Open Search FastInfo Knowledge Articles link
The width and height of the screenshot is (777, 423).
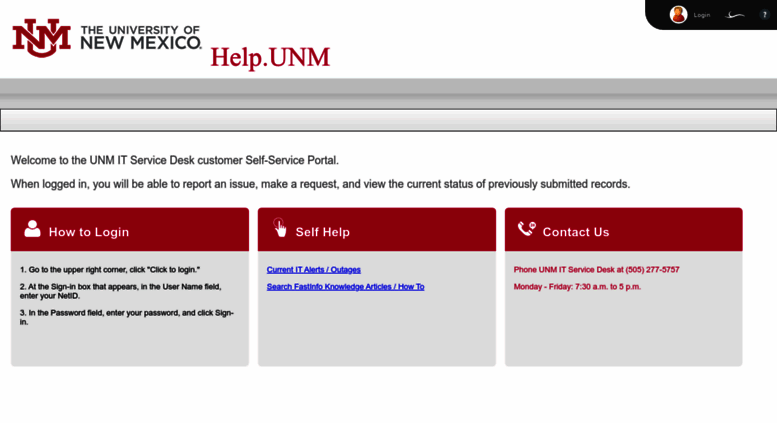coord(345,287)
